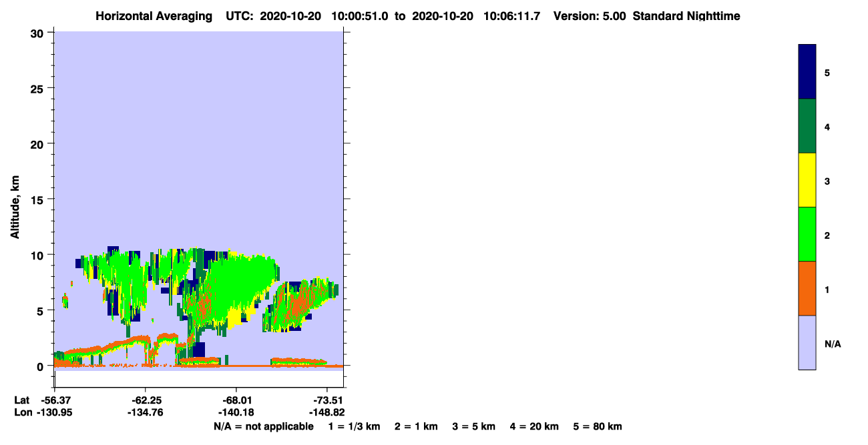
Task: Click longitude value -148.82
Action: click(x=327, y=412)
